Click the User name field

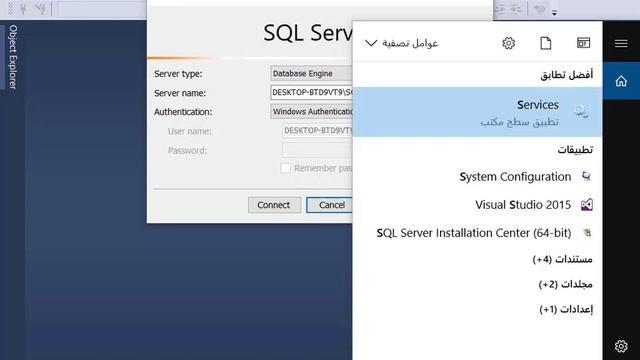(317, 131)
